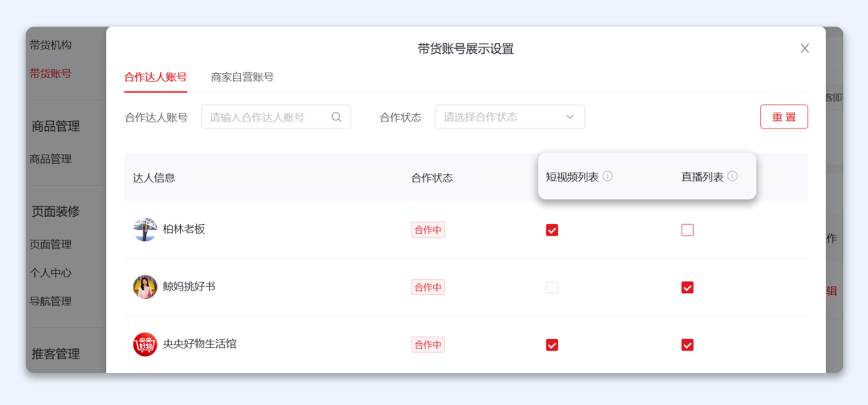The height and width of the screenshot is (405, 868).
Task: Close the 带货账号展示设置 dialog
Action: [x=805, y=49]
